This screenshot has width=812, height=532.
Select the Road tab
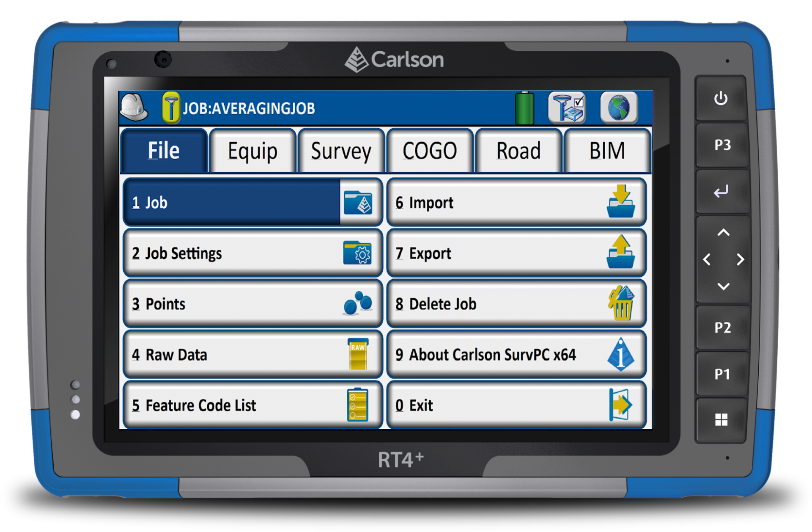(x=518, y=151)
